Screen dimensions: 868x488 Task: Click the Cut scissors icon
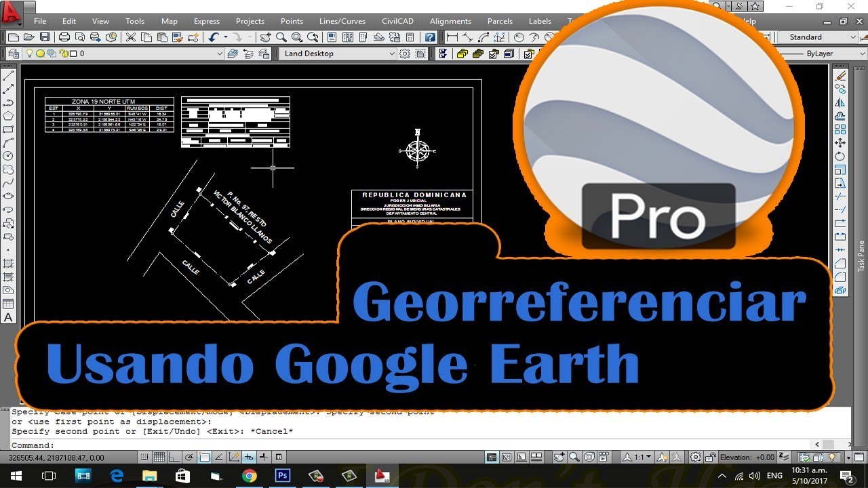coord(131,37)
